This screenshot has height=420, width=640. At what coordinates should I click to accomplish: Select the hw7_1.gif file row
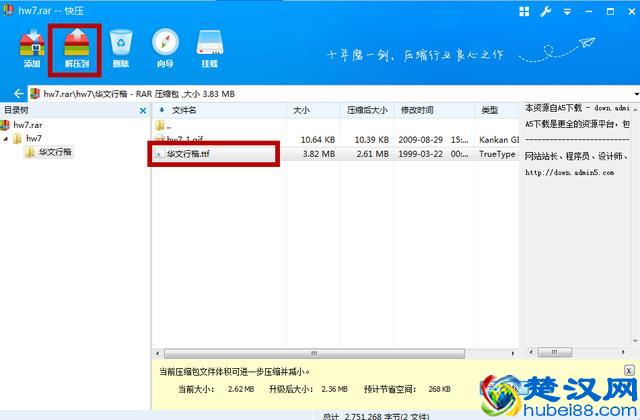pos(335,138)
